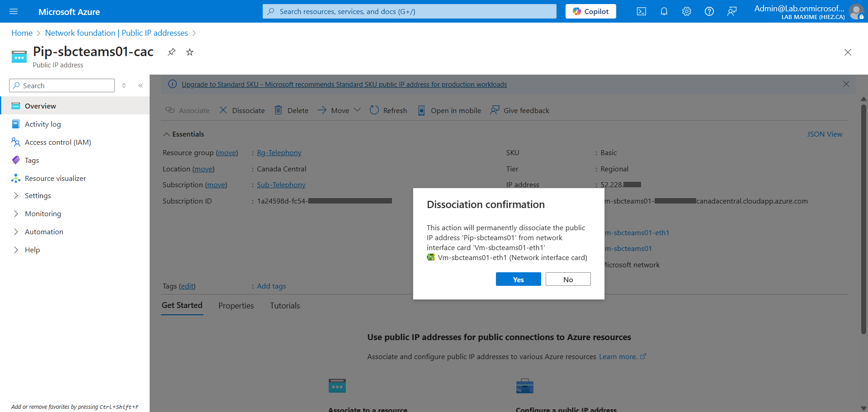
Task: Click Yes to confirm dissociation
Action: pos(518,279)
